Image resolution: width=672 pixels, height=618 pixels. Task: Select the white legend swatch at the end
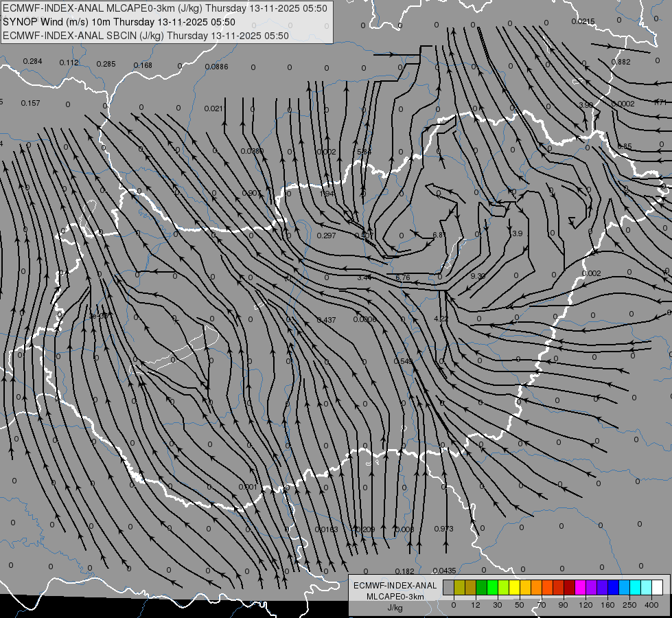point(658,587)
